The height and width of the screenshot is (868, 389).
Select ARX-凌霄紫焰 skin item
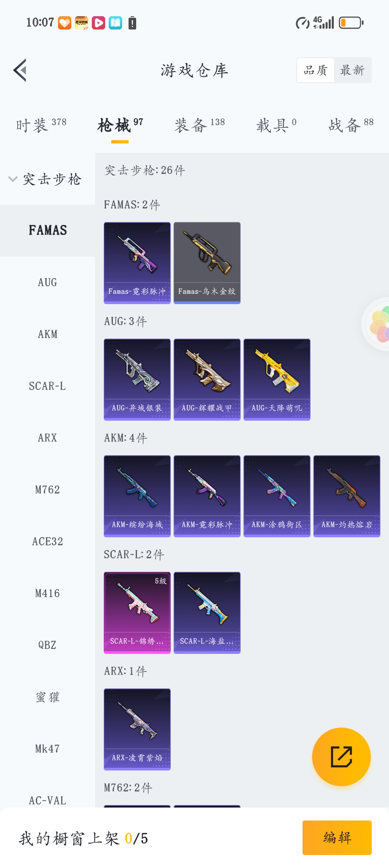click(x=137, y=729)
